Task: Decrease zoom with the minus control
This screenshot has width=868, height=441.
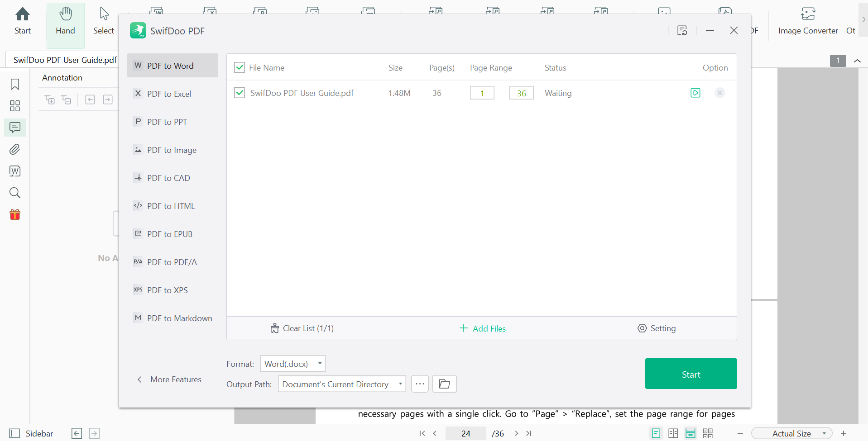Action: 741,433
